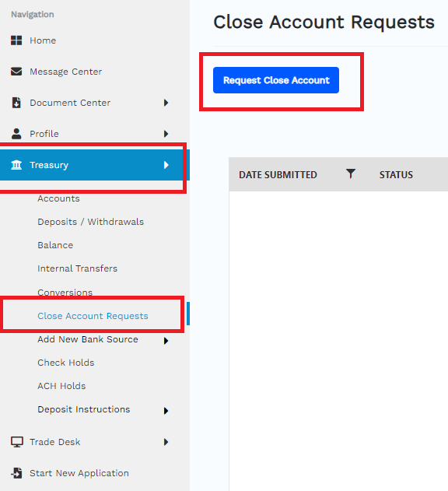
Task: Click Start New Application link
Action: 79,473
